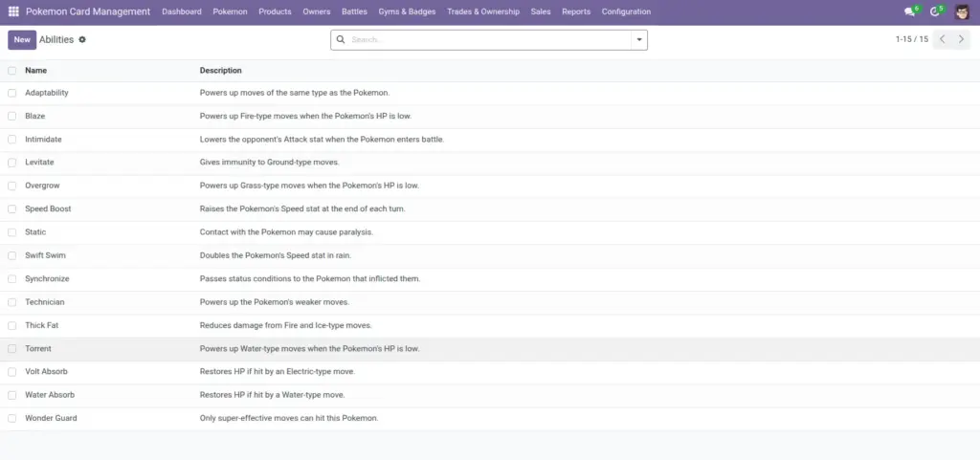The width and height of the screenshot is (980, 460).
Task: Open the conversations chat bubble icon
Action: (909, 11)
